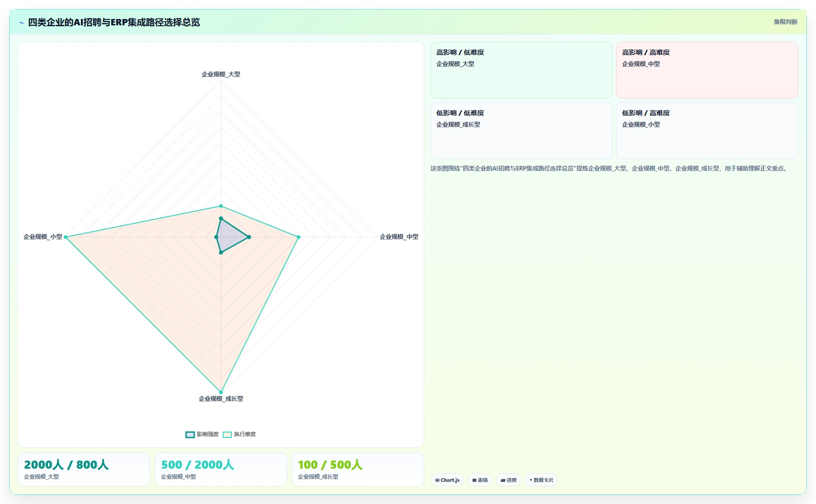Click 执行难度 data point on 小型 axis

pos(66,237)
